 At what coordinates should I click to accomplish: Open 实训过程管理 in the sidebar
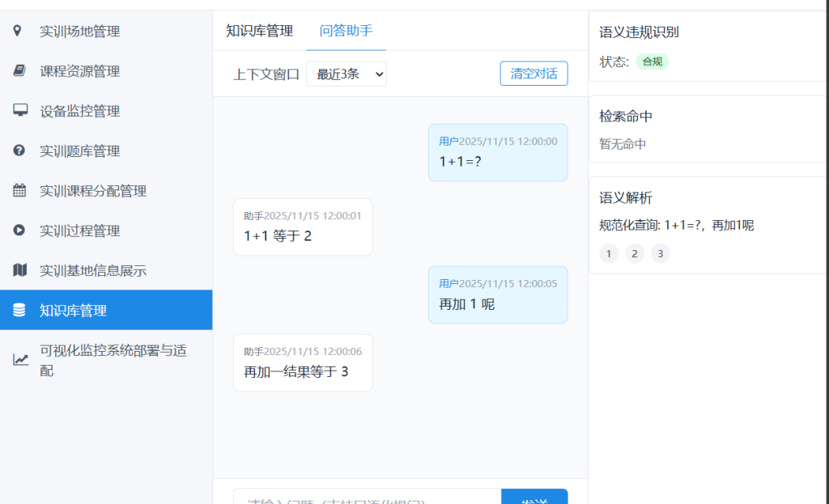pos(79,231)
